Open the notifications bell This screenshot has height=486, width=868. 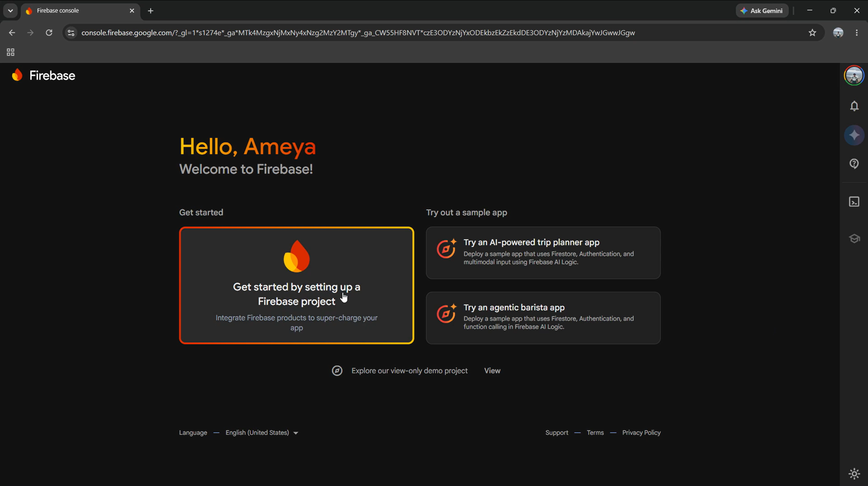click(854, 106)
